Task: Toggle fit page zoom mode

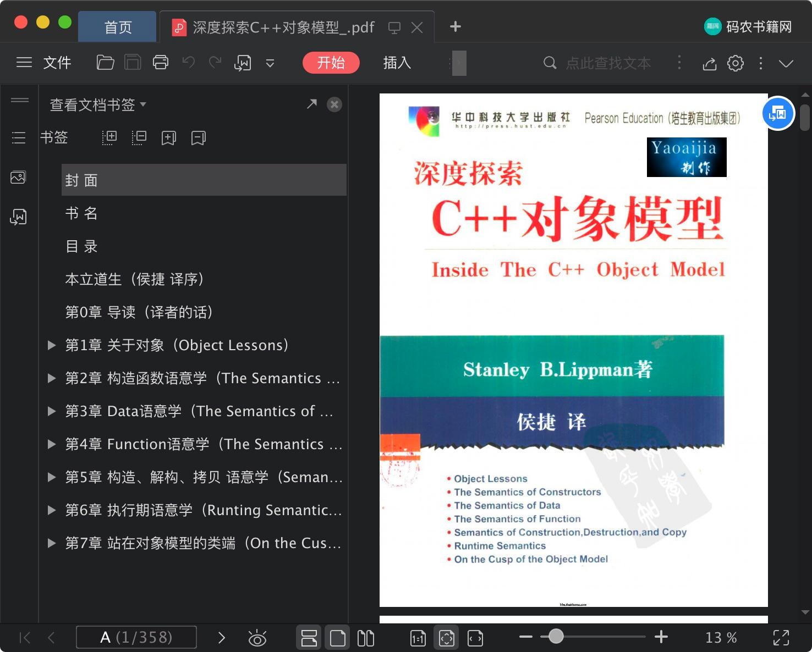Action: 447,638
